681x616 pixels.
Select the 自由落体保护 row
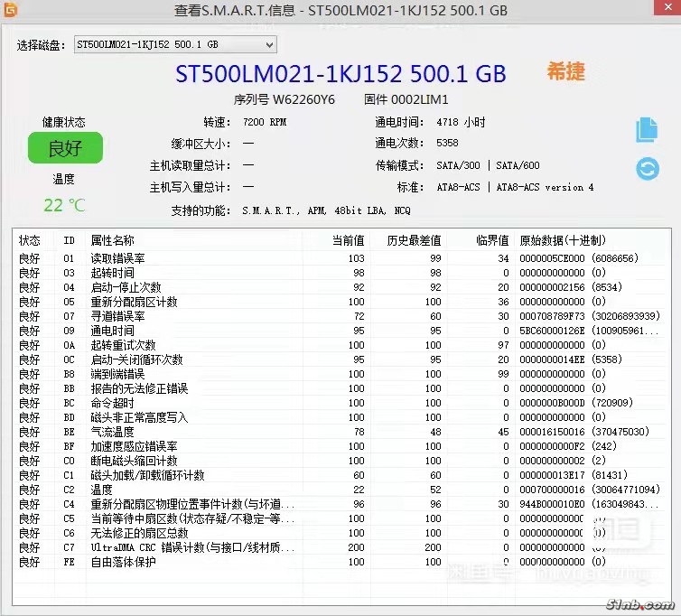point(340,562)
